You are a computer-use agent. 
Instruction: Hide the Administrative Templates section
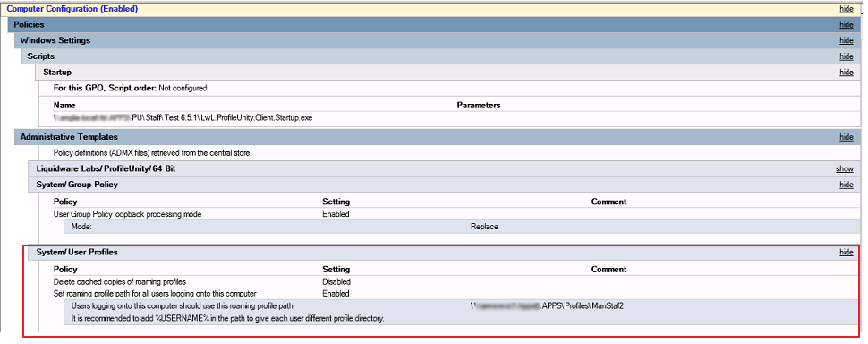coord(846,137)
